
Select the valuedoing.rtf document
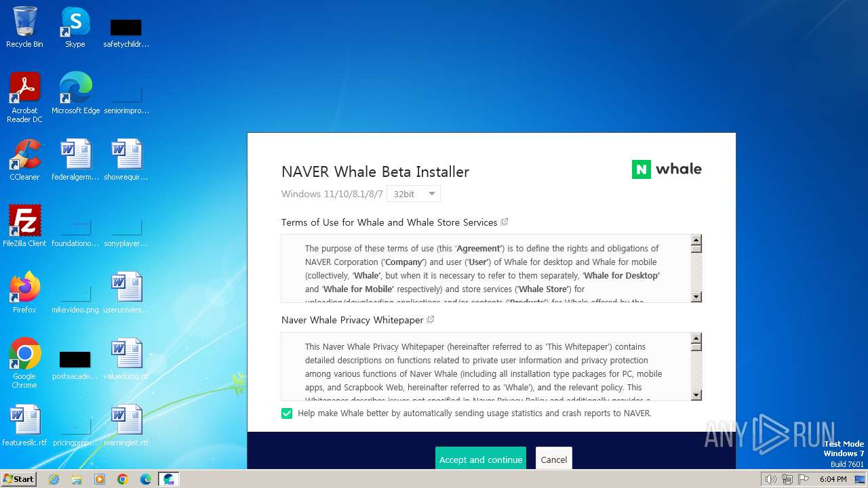[x=126, y=359]
